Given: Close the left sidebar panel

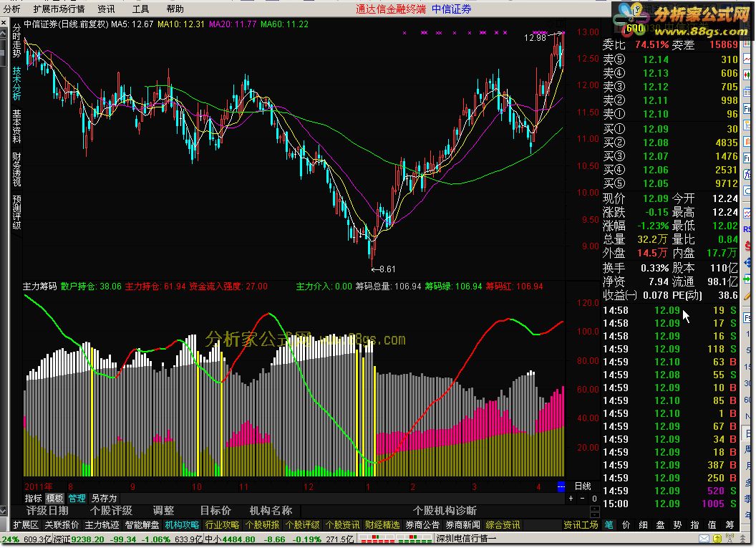Looking at the screenshot, I should [4, 23].
